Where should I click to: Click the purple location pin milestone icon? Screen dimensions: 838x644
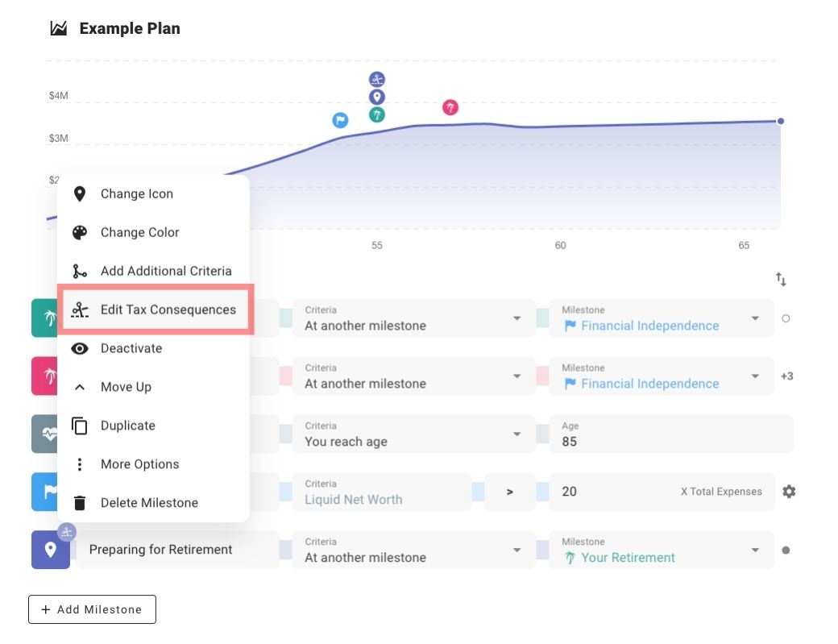[50, 550]
